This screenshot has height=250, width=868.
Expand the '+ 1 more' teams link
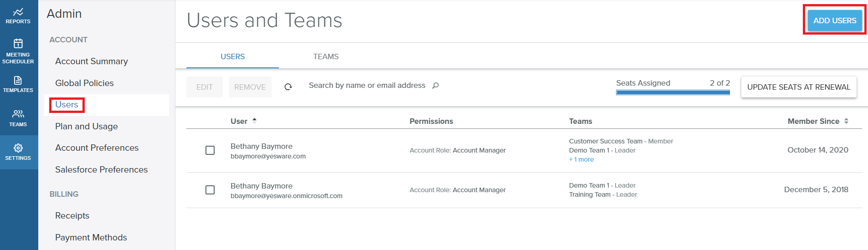(x=581, y=159)
